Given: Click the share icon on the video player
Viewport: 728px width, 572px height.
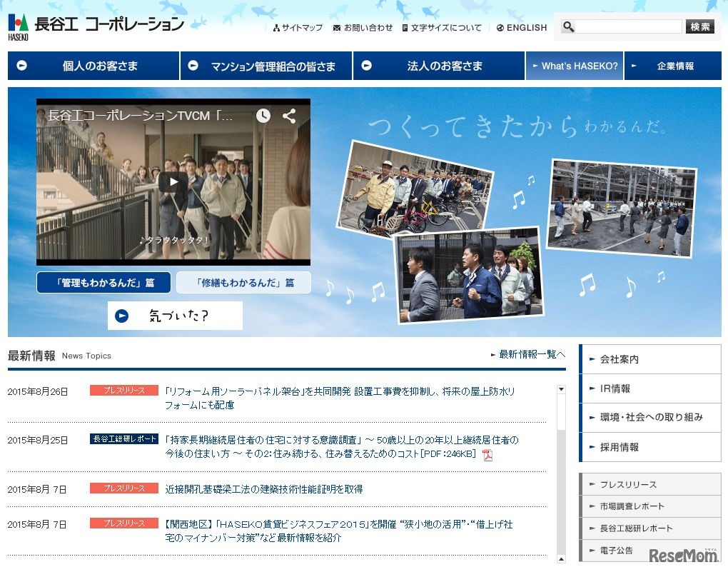Looking at the screenshot, I should (290, 116).
